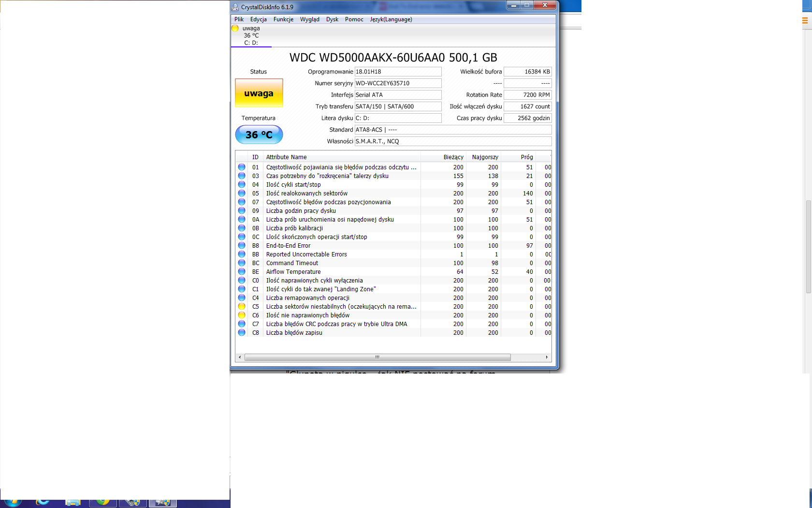Click the yellow "uwaga" health status button
The height and width of the screenshot is (508, 812).
click(x=259, y=93)
